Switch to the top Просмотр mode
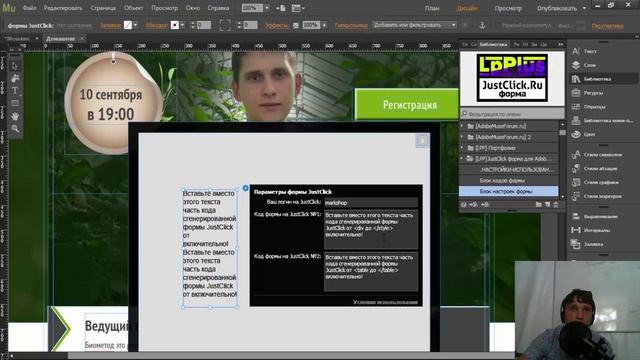 click(x=508, y=8)
